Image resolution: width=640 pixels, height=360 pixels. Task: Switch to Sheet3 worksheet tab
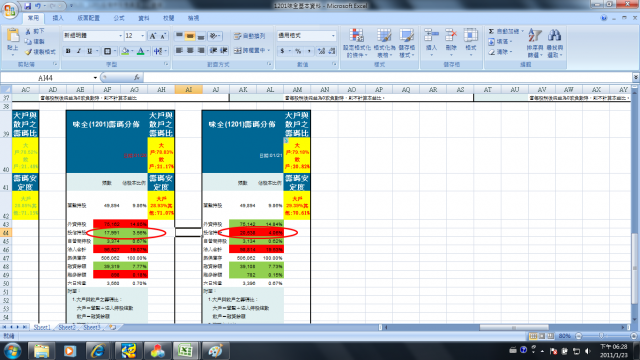point(92,327)
